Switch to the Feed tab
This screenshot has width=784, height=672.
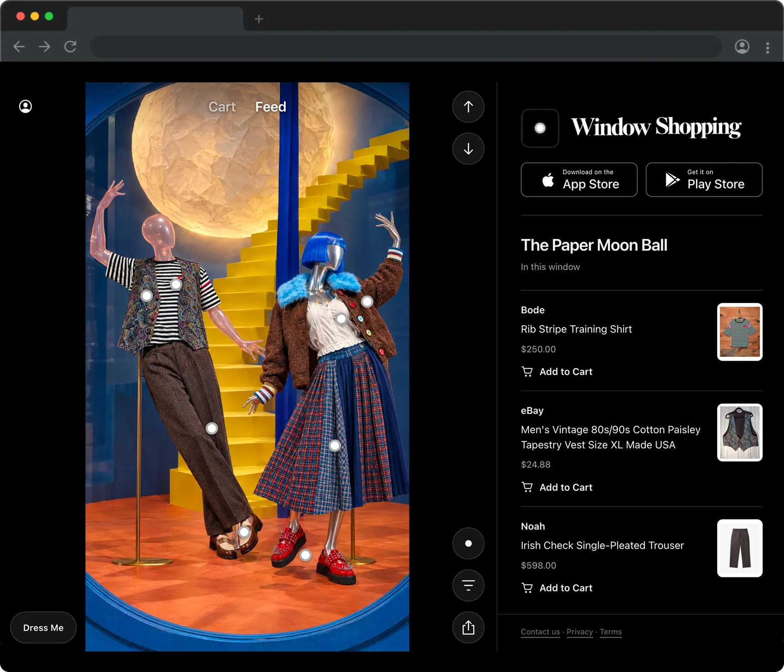271,107
